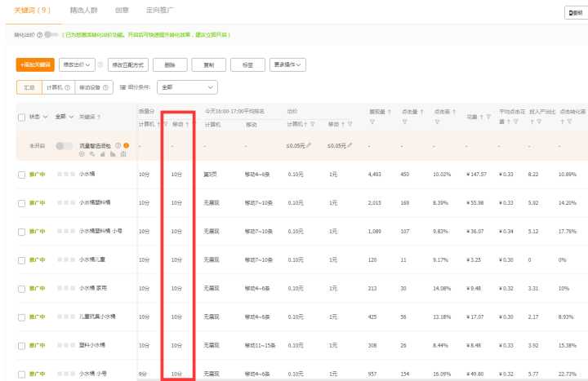Select the 移动设备 device filter
Viewport: 588px width, 381px height.
point(94,87)
